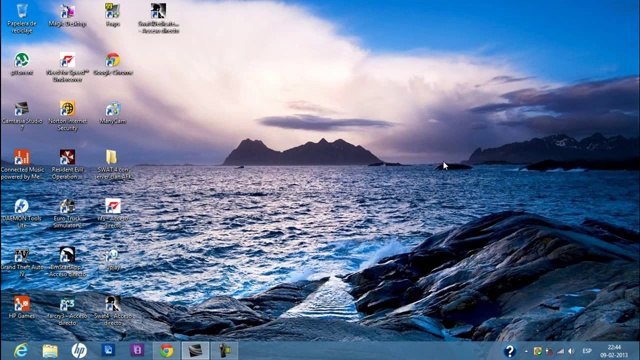The image size is (640, 360).
Task: Open the clock showing 22:44
Action: (614, 351)
